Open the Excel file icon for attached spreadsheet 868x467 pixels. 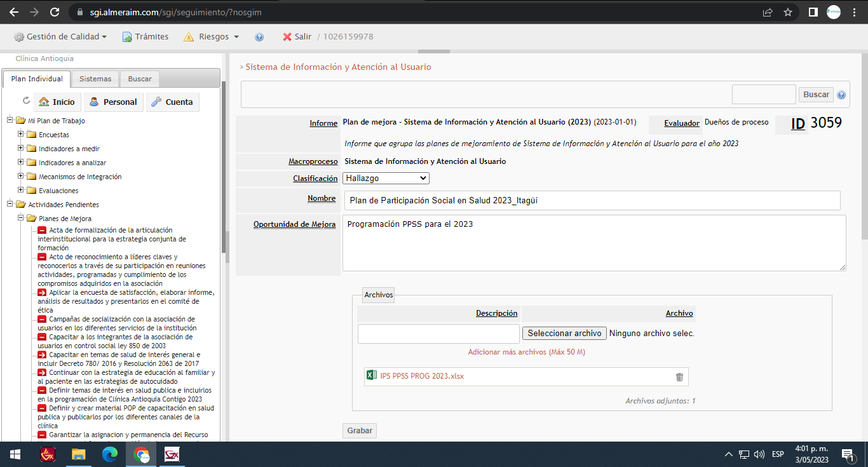point(372,376)
